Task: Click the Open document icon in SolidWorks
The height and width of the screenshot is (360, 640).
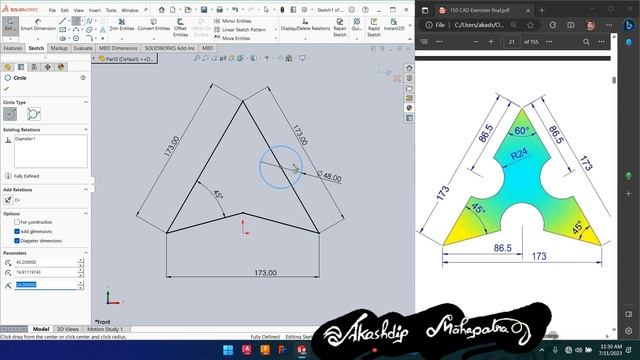Action: (x=188, y=9)
